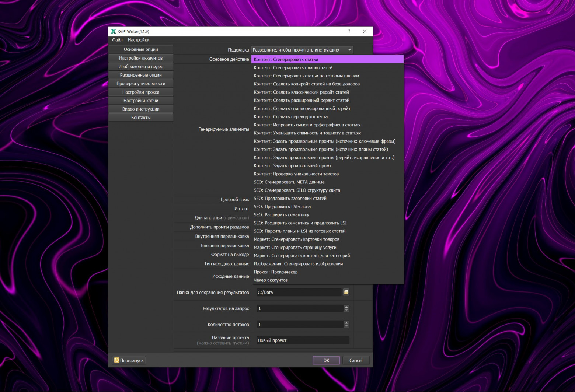Select Изображения: Сгенерировать изображения
Screen dimensions: 575x392
pos(327,264)
